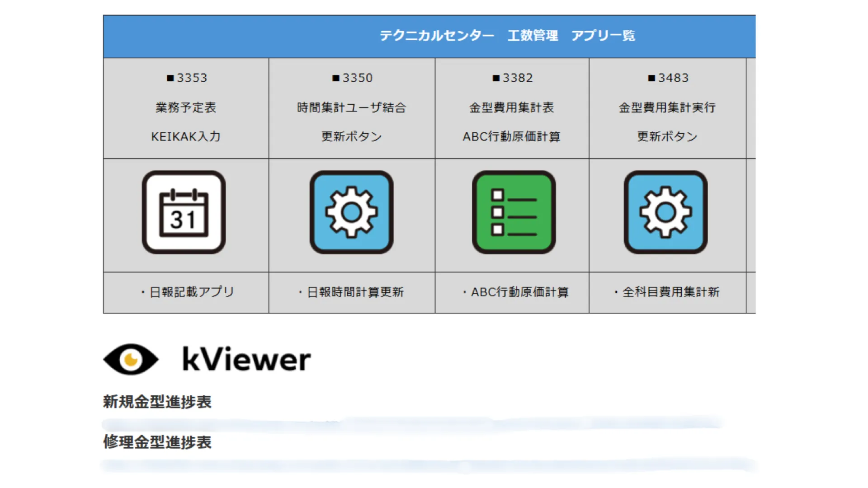Click the 新規金型進捗表 heading

pos(157,402)
